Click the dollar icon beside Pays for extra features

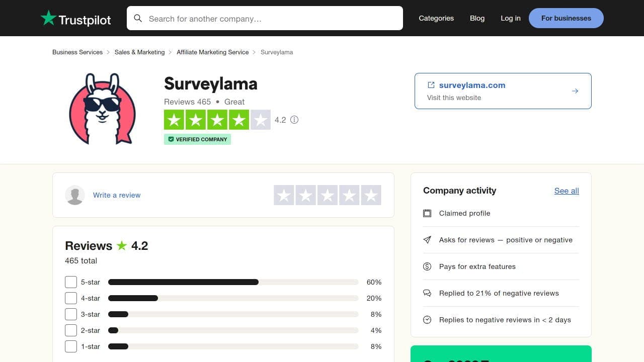(x=427, y=266)
